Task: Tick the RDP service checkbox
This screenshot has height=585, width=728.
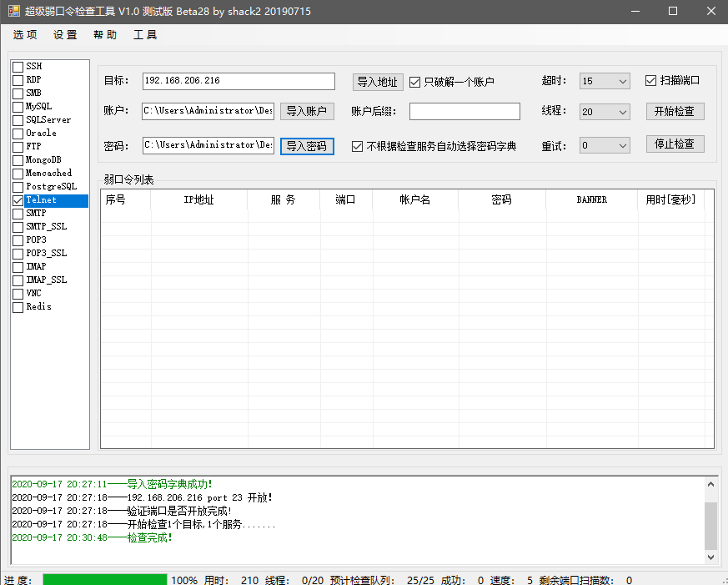Action: point(18,80)
